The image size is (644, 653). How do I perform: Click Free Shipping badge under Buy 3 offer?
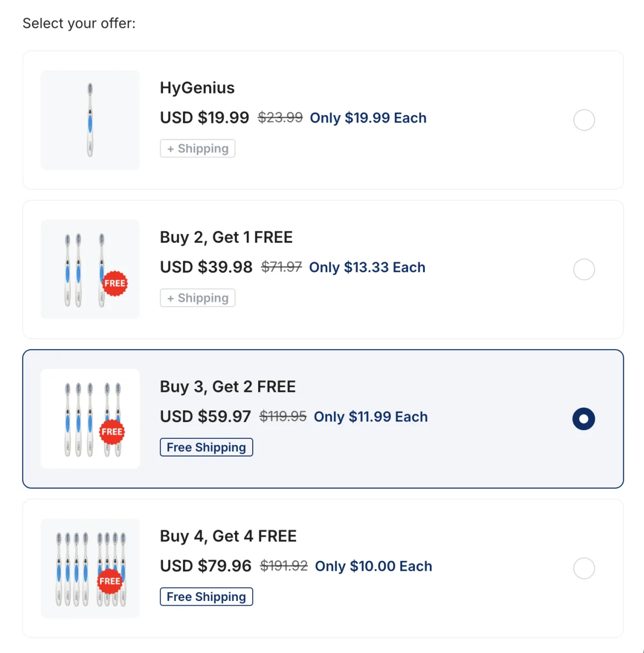pyautogui.click(x=206, y=447)
